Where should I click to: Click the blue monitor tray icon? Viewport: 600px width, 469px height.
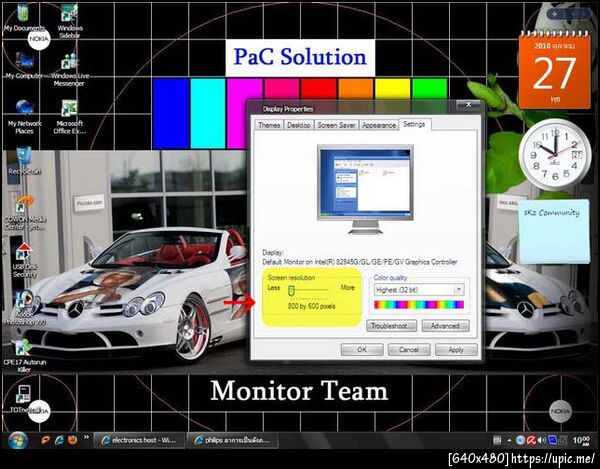pyautogui.click(x=552, y=440)
